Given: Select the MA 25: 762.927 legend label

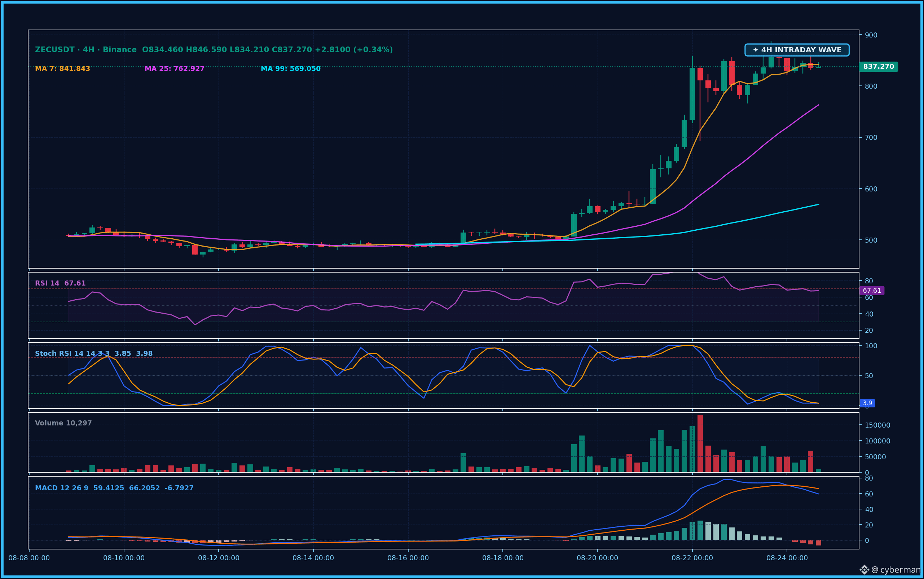Looking at the screenshot, I should click(174, 69).
